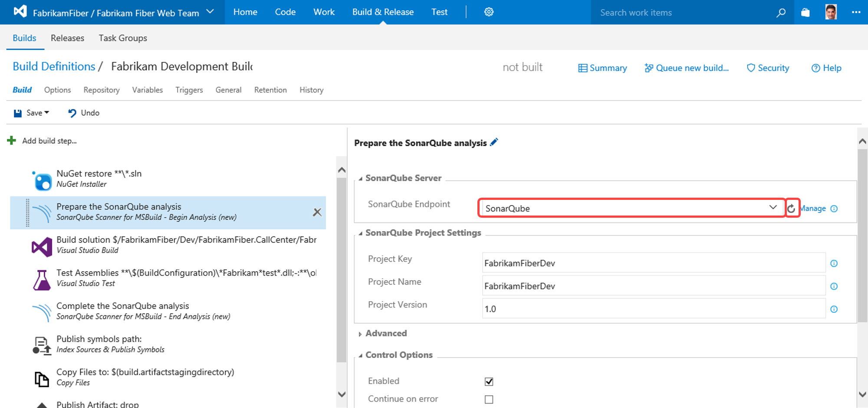Click the Visual Studio Build step icon
Image resolution: width=868 pixels, height=408 pixels.
coord(42,247)
